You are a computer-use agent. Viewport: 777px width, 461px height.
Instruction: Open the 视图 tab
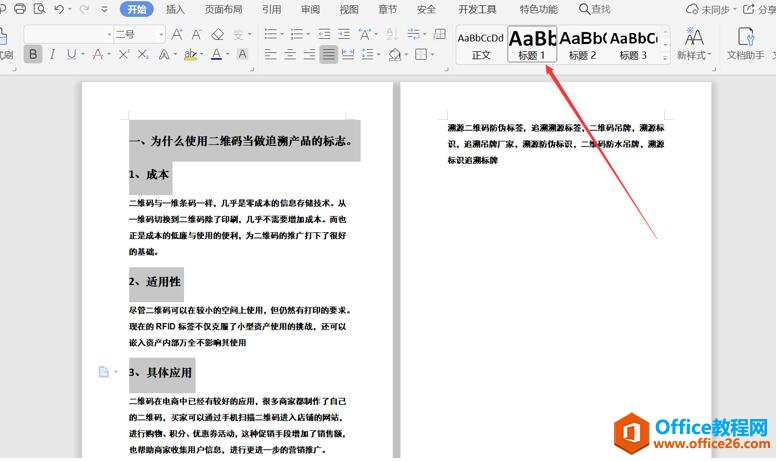pos(349,9)
